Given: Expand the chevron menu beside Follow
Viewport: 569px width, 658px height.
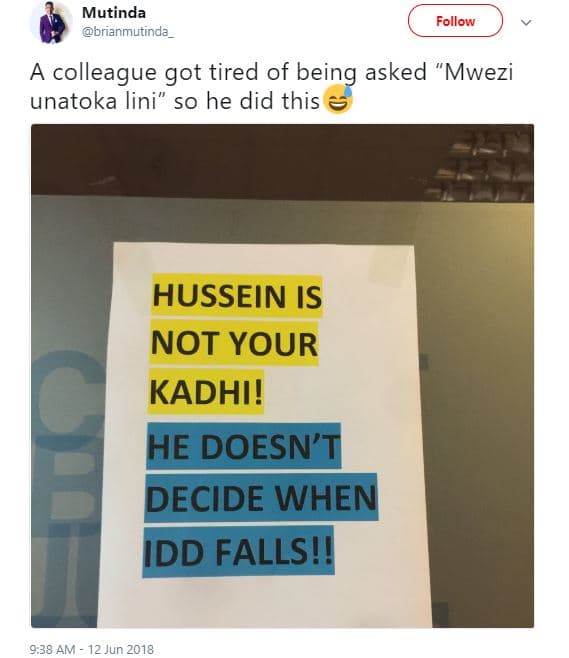Looking at the screenshot, I should tap(526, 22).
